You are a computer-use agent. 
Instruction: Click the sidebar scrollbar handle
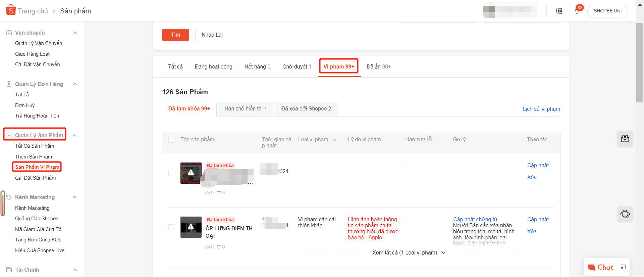point(3,203)
